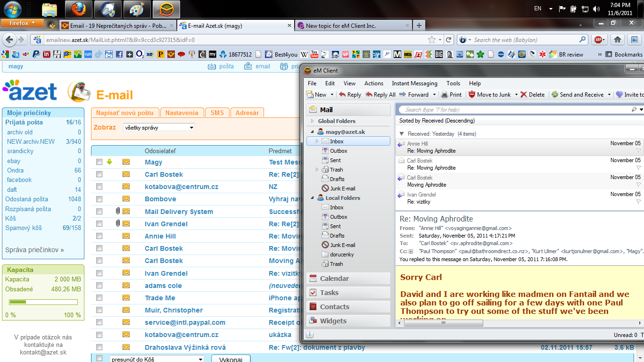Click Send and Receive in eM Client

[578, 94]
